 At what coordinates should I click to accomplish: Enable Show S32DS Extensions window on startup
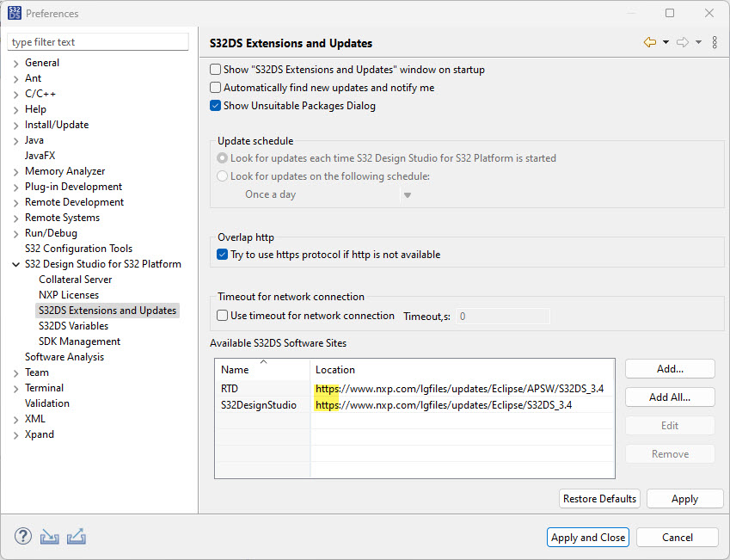[x=216, y=70]
